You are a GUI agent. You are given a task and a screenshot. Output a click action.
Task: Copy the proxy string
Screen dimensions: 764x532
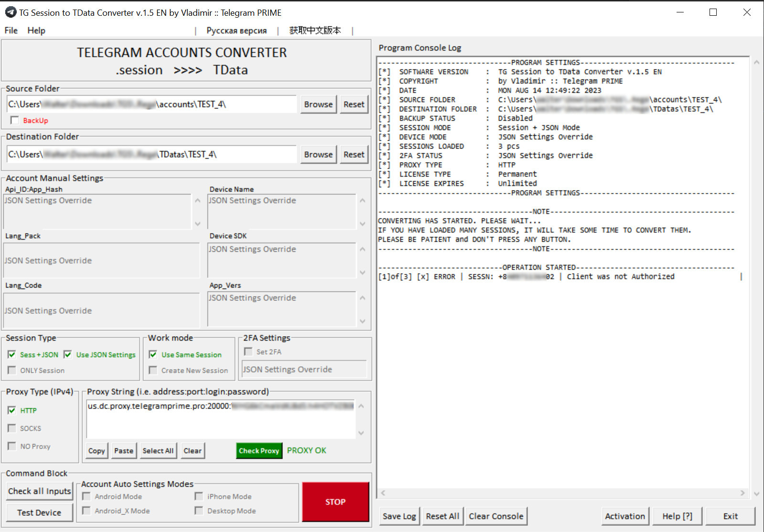(x=97, y=451)
